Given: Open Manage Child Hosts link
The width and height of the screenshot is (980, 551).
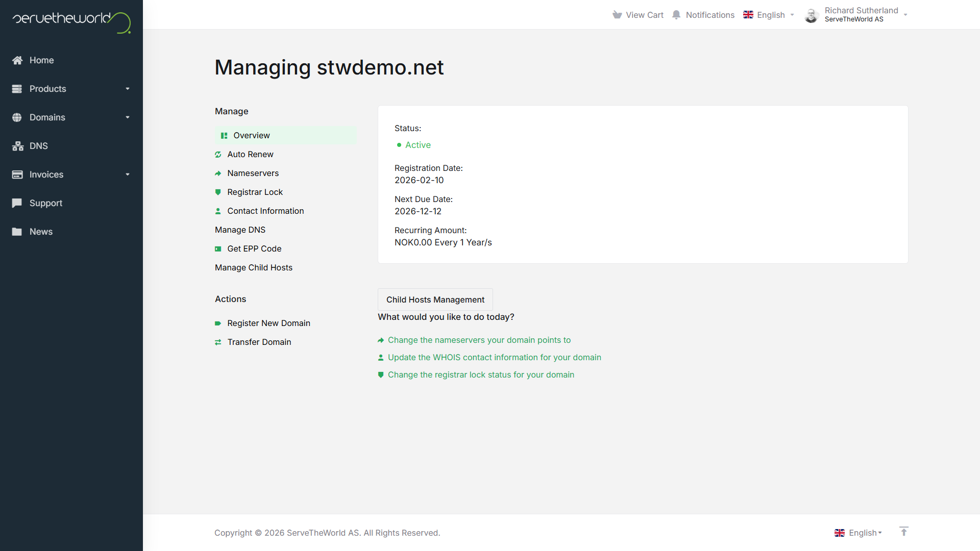Looking at the screenshot, I should coord(254,268).
